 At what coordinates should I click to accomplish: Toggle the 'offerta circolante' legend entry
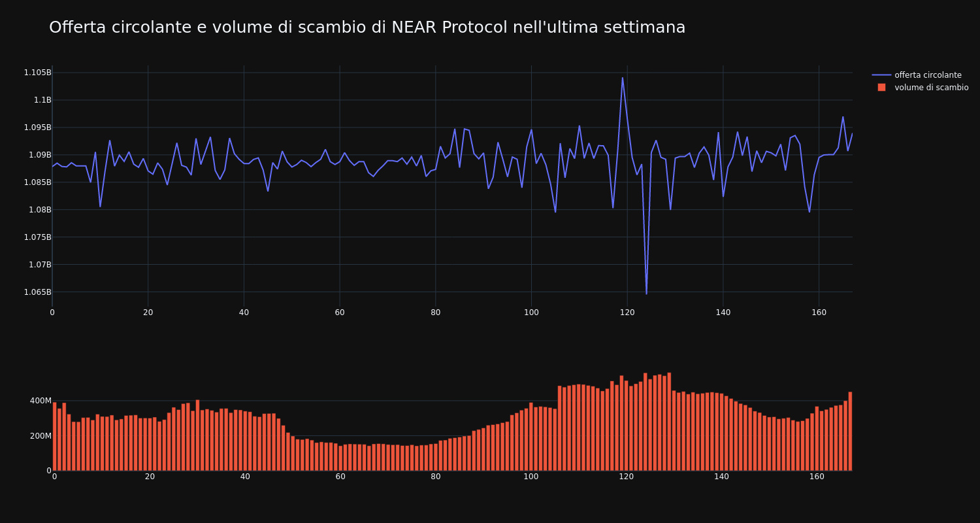coord(928,75)
